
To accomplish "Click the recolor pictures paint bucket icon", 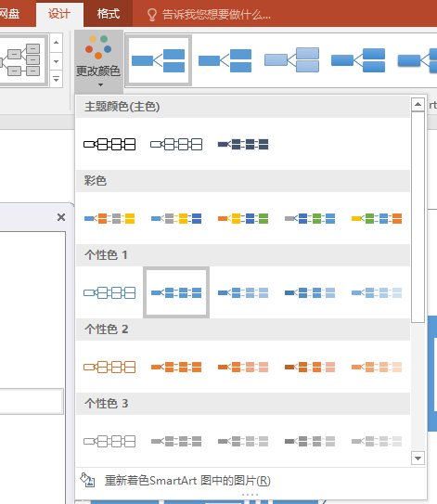I will tap(87, 480).
